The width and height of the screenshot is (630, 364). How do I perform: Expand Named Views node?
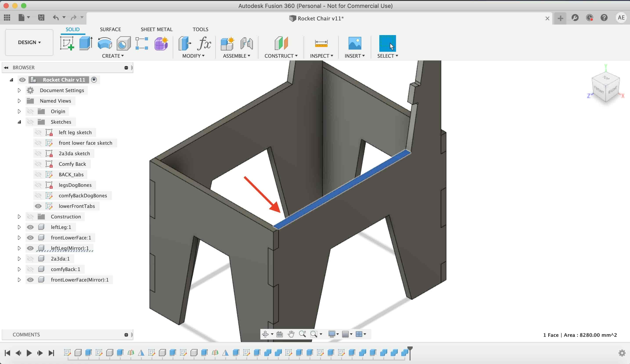[19, 101]
